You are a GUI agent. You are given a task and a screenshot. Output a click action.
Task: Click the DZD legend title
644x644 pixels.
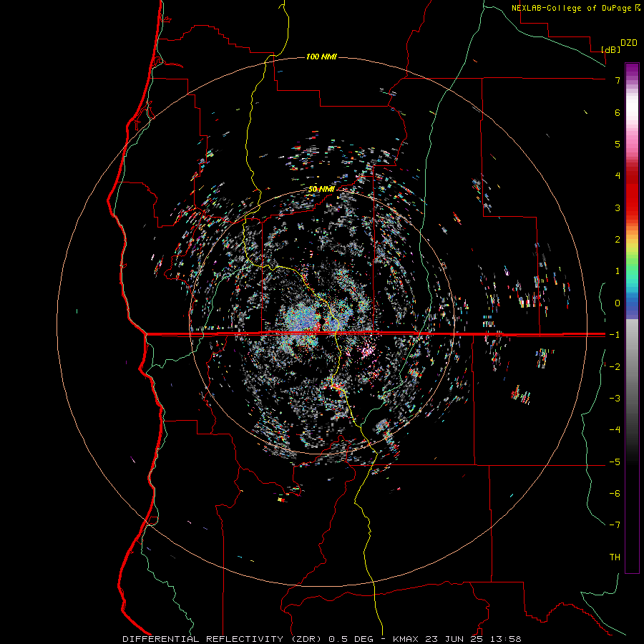pyautogui.click(x=629, y=43)
